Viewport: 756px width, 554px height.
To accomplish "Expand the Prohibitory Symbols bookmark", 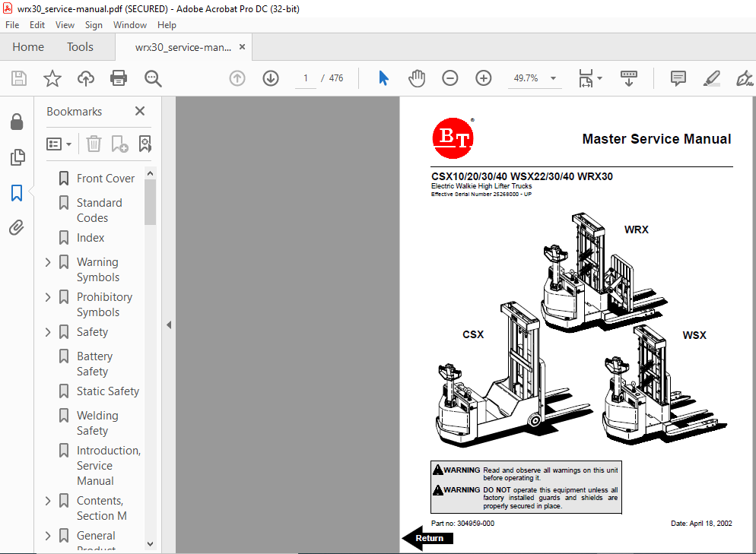I will [x=48, y=297].
